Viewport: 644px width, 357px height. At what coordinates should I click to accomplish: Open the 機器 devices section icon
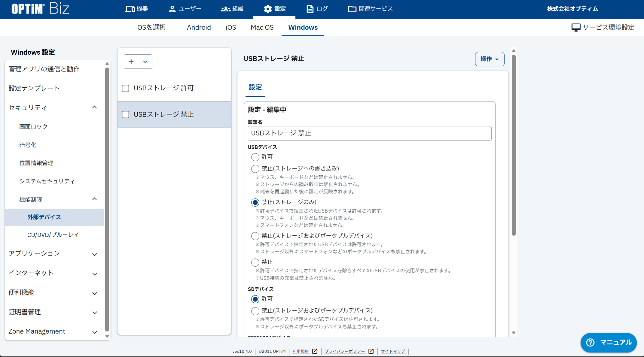pos(130,9)
